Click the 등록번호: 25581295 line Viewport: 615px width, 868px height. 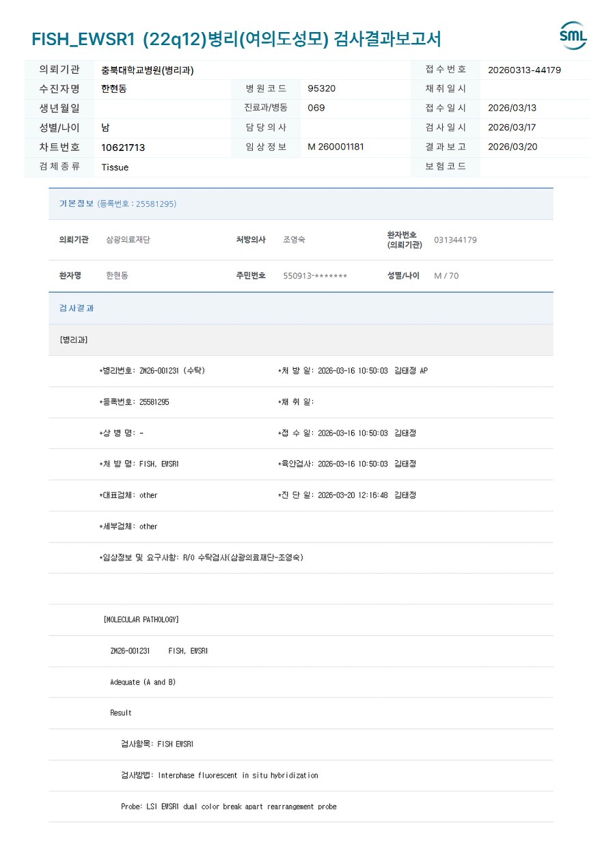134,402
